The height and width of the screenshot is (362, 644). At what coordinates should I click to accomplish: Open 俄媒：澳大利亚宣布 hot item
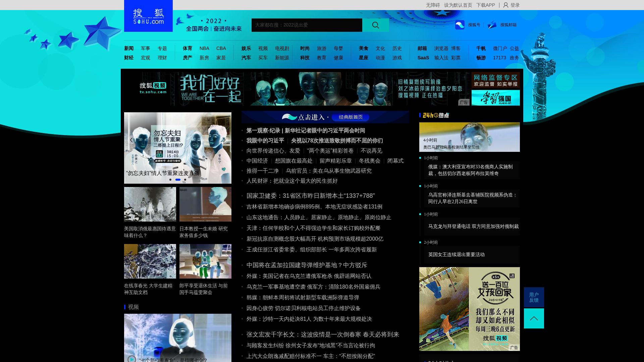470,170
